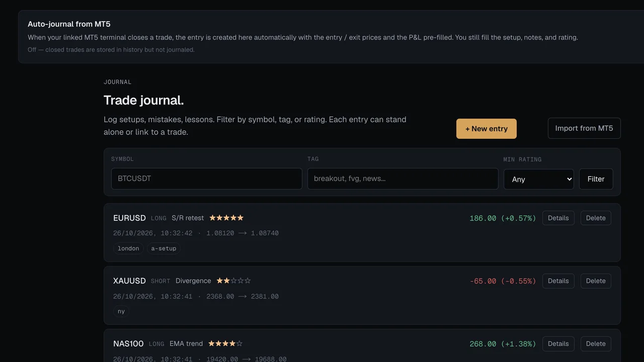Click the SHORT direction label on XAUUSD
Screen dimensions: 644x362
[160, 281]
